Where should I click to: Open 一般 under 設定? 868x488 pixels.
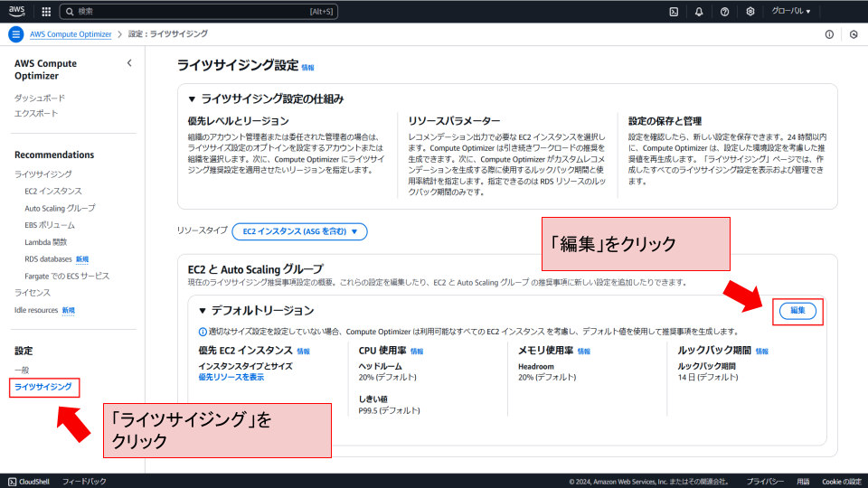(22, 371)
